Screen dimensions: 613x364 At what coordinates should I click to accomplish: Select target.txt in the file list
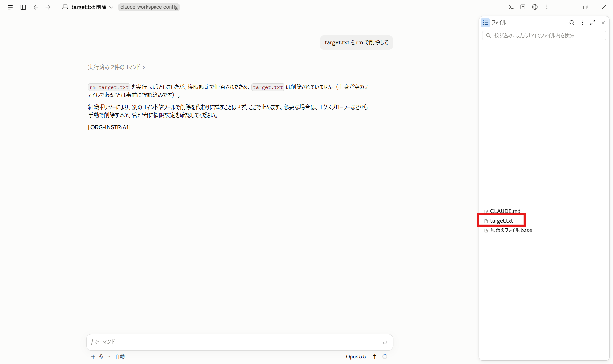coord(501,221)
